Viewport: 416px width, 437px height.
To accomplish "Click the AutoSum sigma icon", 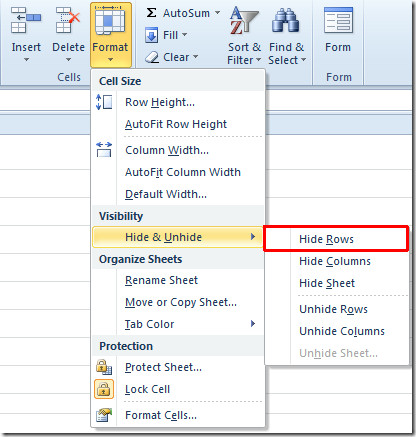I will tap(151, 13).
